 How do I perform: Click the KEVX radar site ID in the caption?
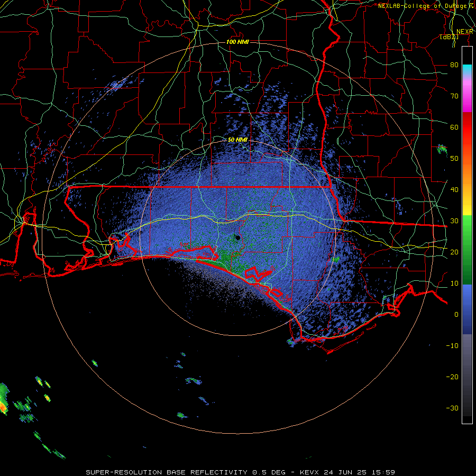[310, 472]
